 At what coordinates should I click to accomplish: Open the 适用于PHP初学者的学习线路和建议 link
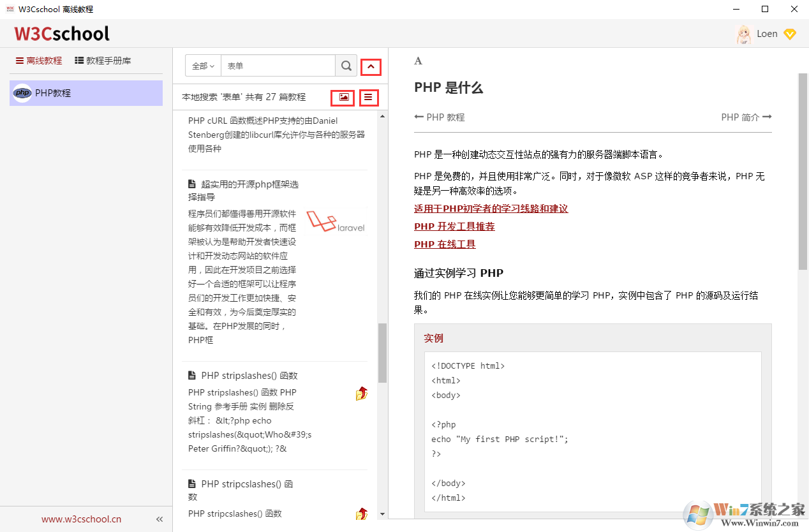click(x=491, y=208)
